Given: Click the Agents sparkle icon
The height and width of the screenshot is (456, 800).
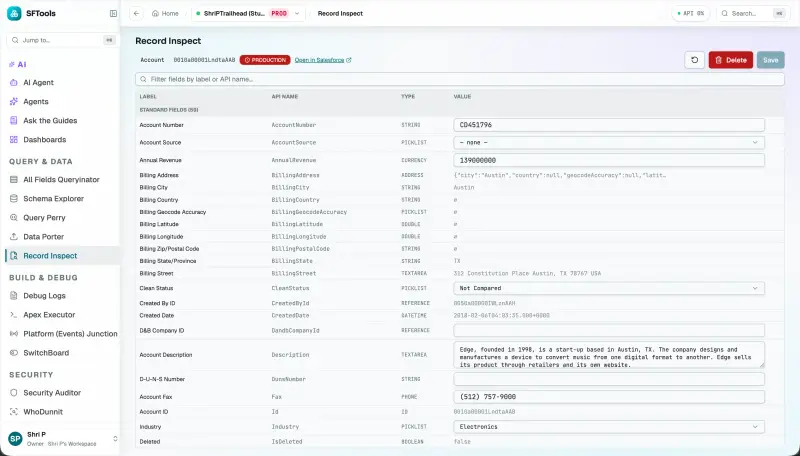Looking at the screenshot, I should pyautogui.click(x=14, y=102).
